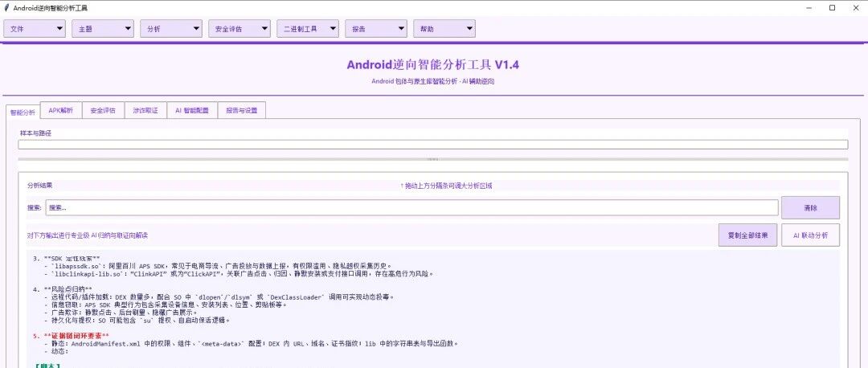Click the '信息窃取' line
Viewport: 868px width, 368px height.
tap(166, 305)
